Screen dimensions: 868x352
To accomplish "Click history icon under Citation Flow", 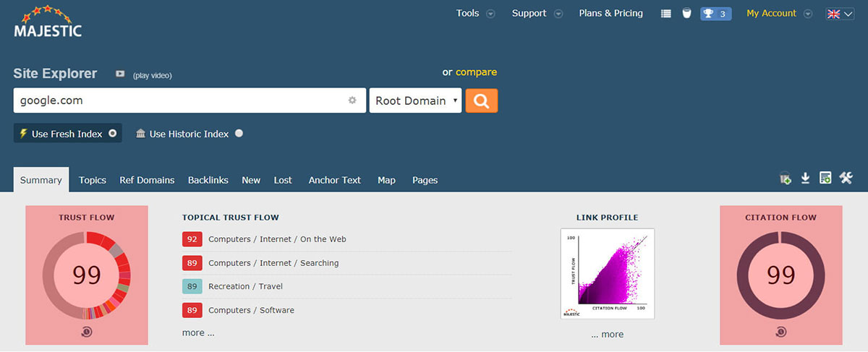I will tap(781, 332).
